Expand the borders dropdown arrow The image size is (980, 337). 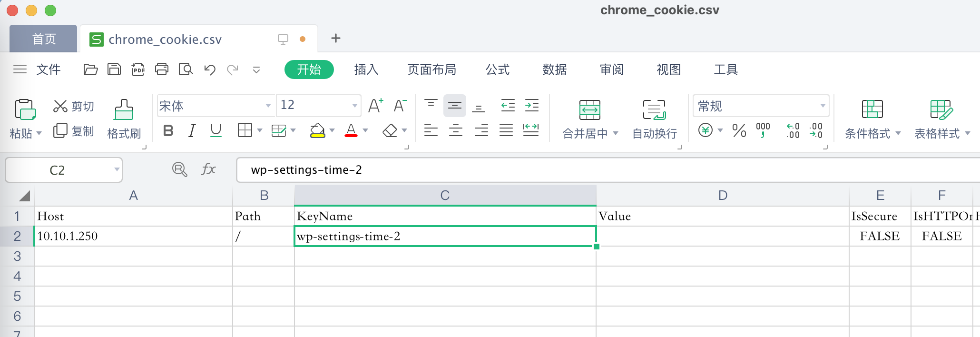(x=259, y=130)
